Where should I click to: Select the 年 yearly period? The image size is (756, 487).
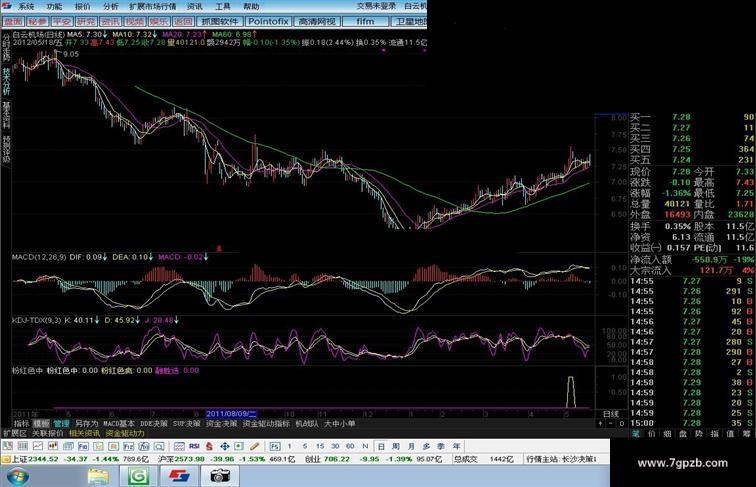coord(457,446)
